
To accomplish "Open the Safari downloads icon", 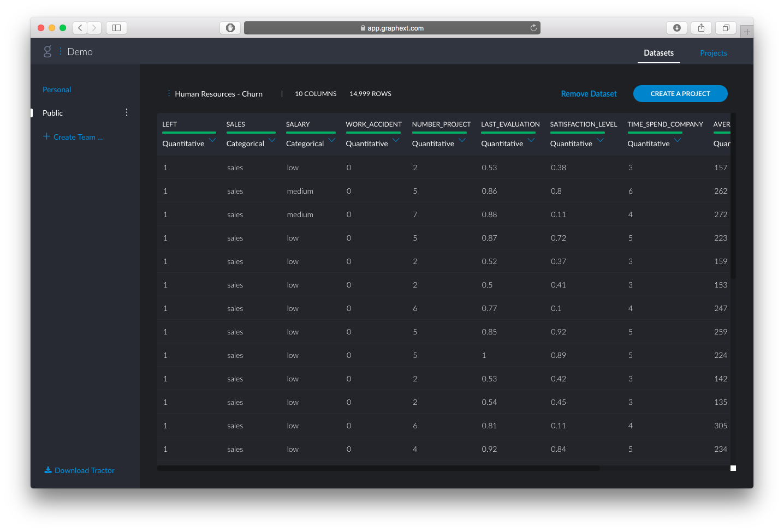I will tap(677, 28).
